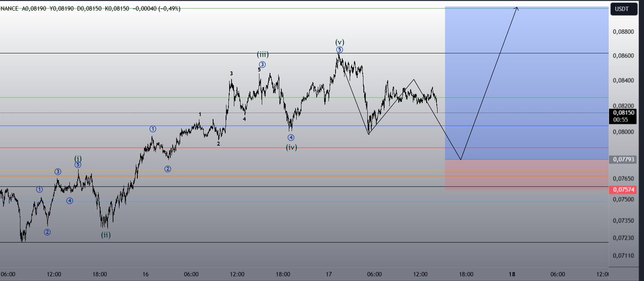Click the red stop-loss zone of long position

pos(526,174)
